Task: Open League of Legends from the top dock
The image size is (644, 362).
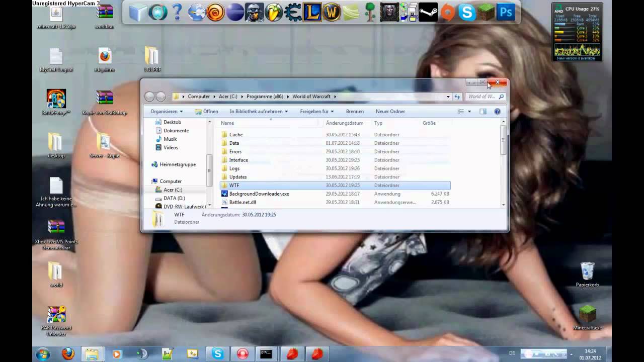Action: 312,12
